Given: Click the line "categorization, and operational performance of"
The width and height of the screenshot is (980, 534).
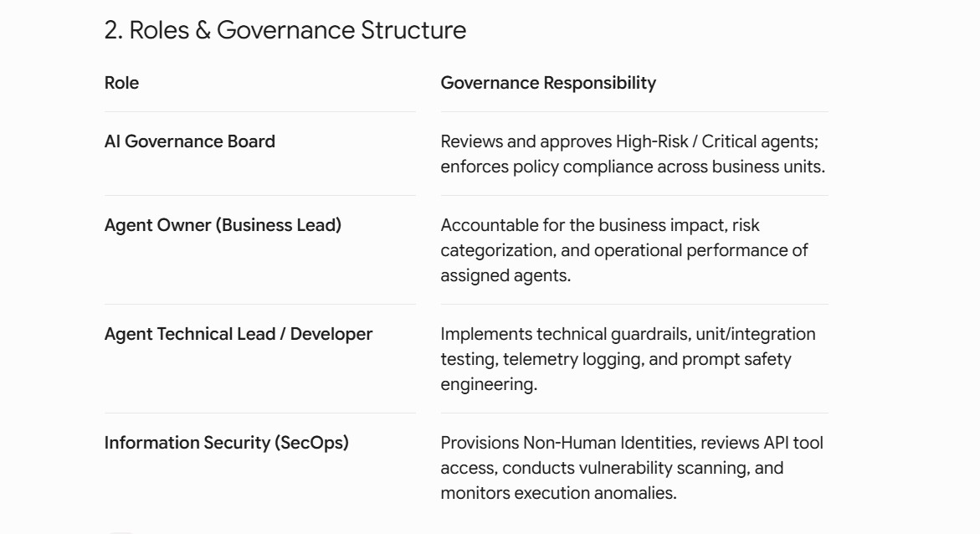Looking at the screenshot, I should click(624, 251).
